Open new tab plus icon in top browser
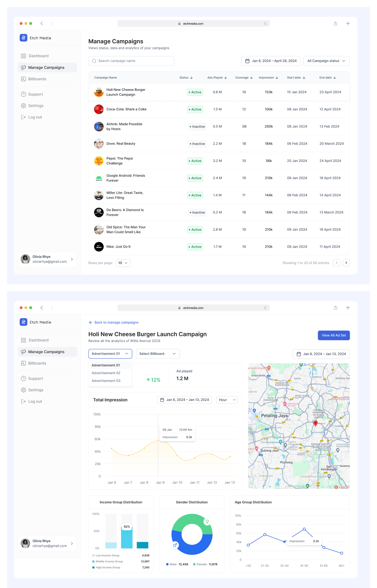This screenshot has height=588, width=377. point(348,23)
